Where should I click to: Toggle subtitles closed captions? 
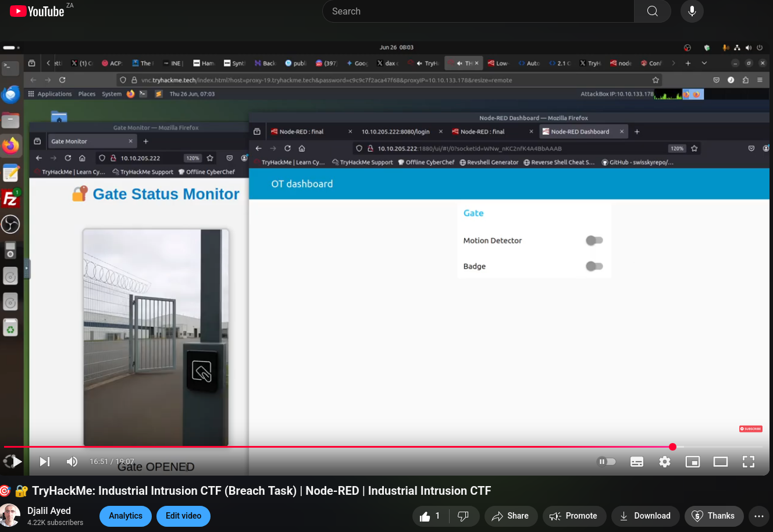tap(637, 462)
